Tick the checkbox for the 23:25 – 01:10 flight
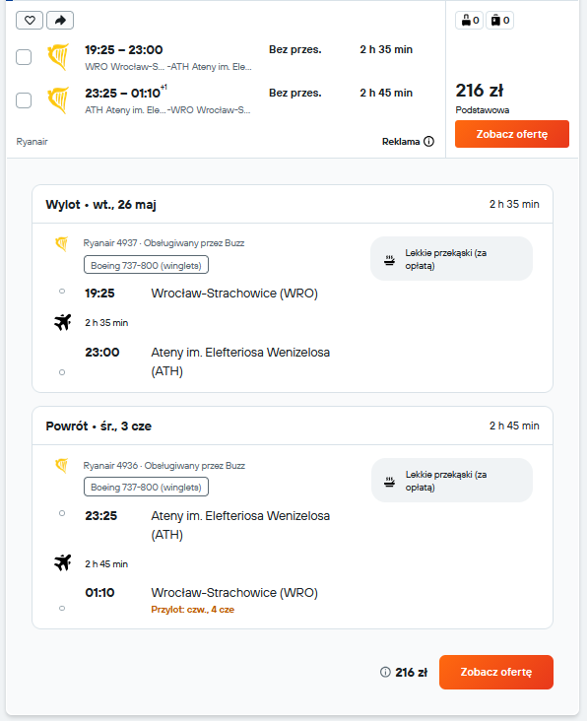Screen dimensions: 588x721 tap(24, 100)
